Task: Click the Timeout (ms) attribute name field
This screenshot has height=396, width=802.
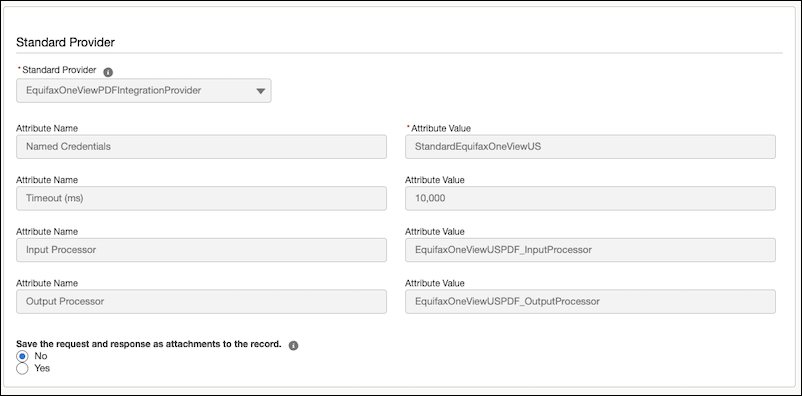Action: coord(202,199)
